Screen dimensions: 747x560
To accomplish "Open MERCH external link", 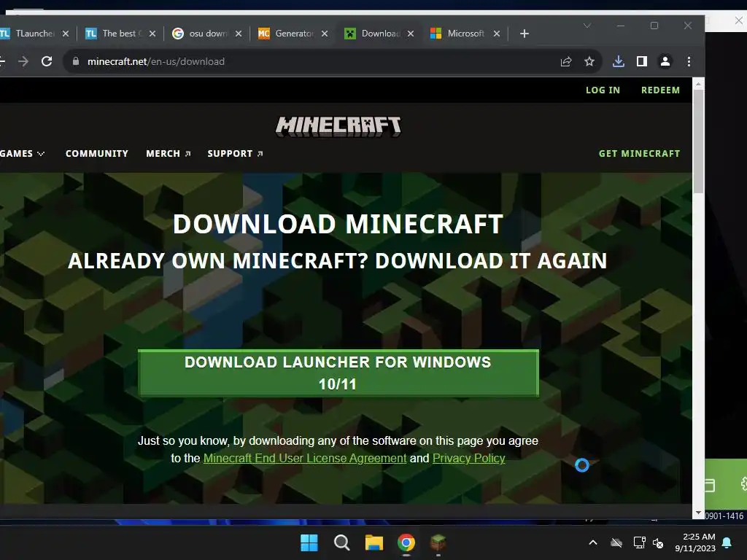I will pos(169,153).
